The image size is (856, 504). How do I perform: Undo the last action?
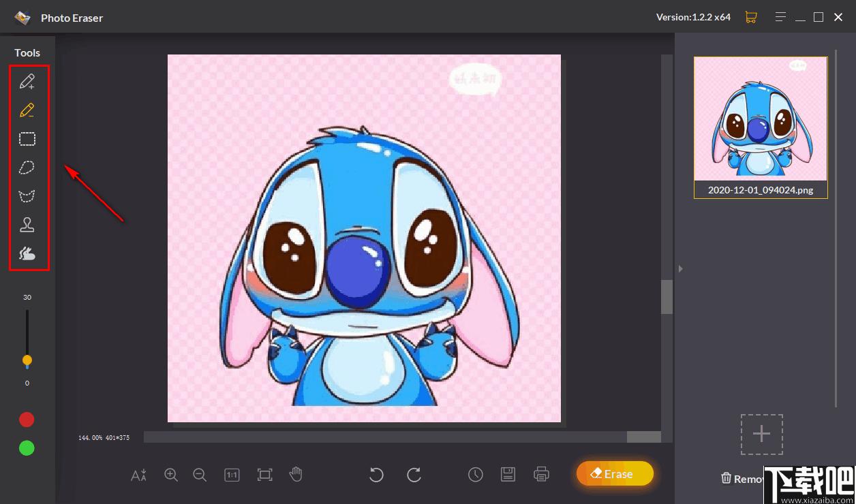(x=376, y=475)
